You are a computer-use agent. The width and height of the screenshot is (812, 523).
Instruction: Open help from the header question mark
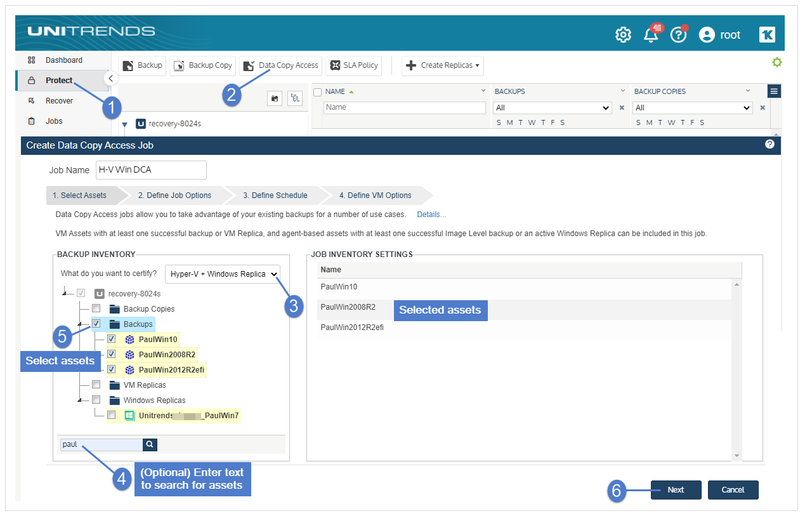tap(679, 35)
